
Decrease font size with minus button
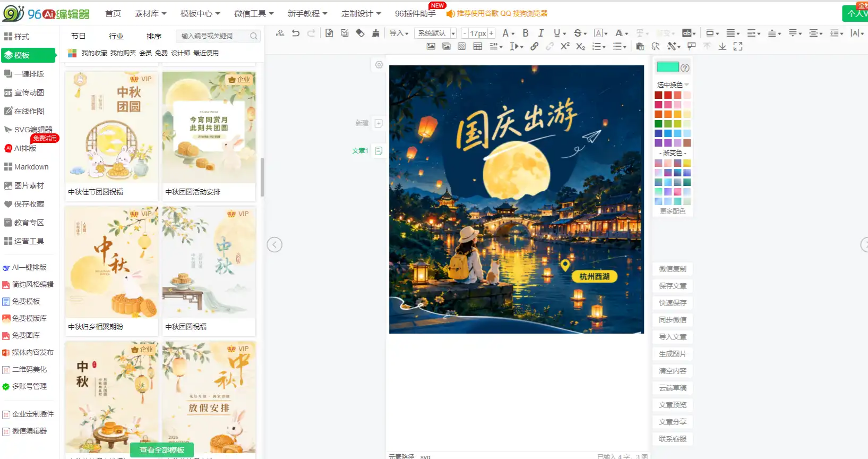(x=465, y=33)
